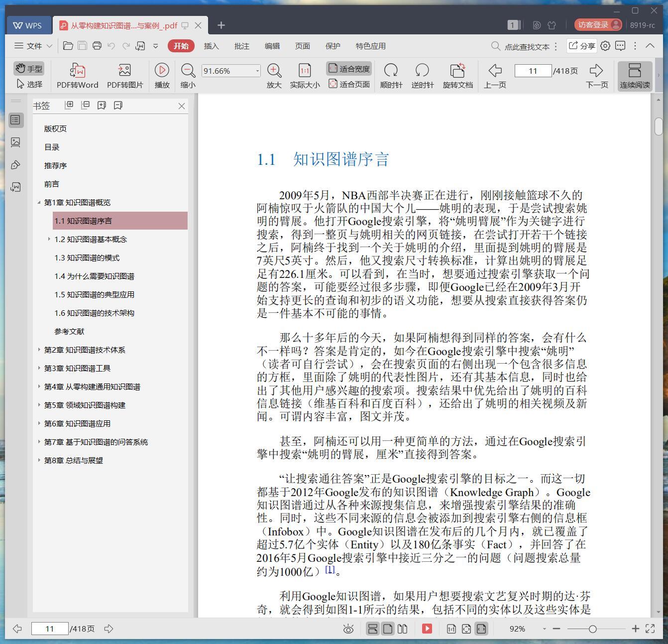
Task: Collapse the 第1章 知识图谱概览 chapter
Action: point(39,202)
